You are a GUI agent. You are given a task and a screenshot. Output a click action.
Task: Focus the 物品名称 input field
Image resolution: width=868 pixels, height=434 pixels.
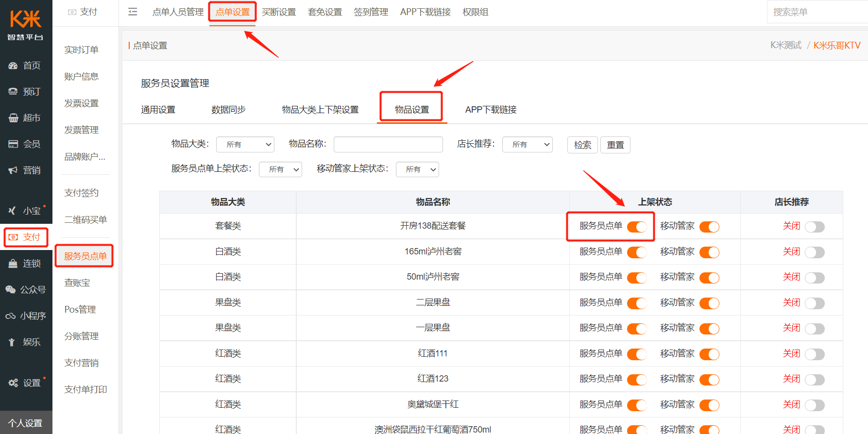click(x=388, y=144)
